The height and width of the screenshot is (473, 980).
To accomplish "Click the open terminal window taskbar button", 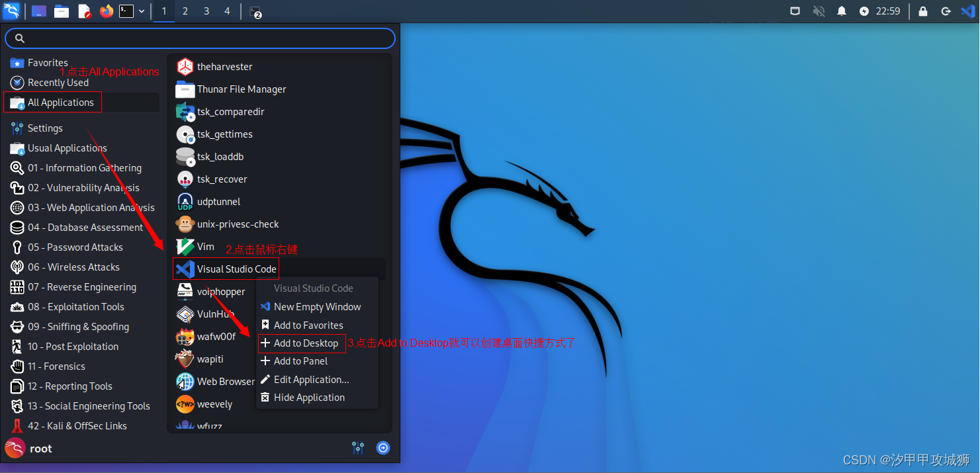I will [255, 11].
